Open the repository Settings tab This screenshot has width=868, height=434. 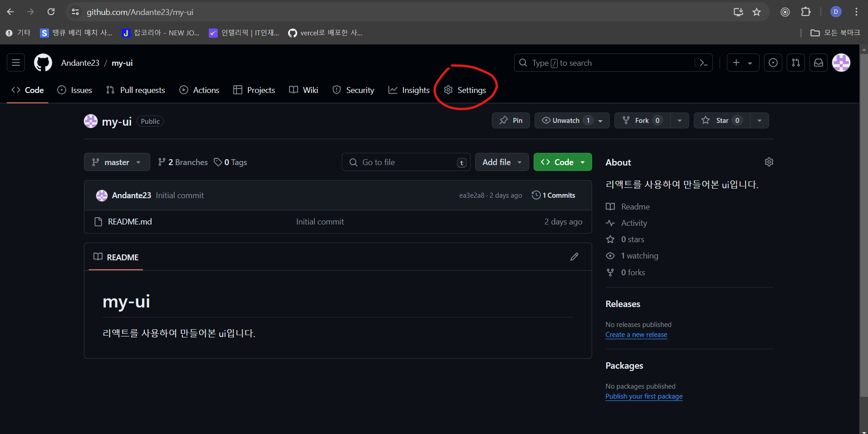465,90
